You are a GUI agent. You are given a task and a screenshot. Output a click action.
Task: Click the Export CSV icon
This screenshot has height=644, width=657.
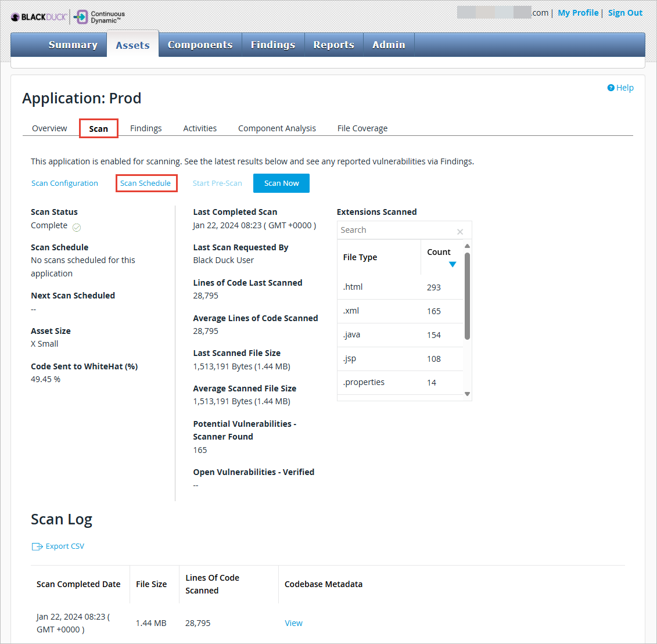pyautogui.click(x=37, y=546)
